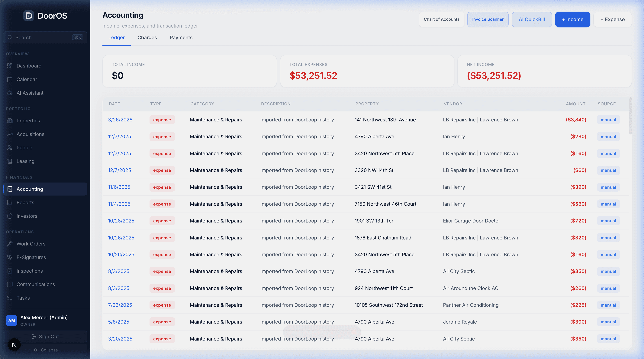The image size is (644, 359).
Task: Click the 10105 Southwest 172nd Street cell
Action: click(389, 305)
